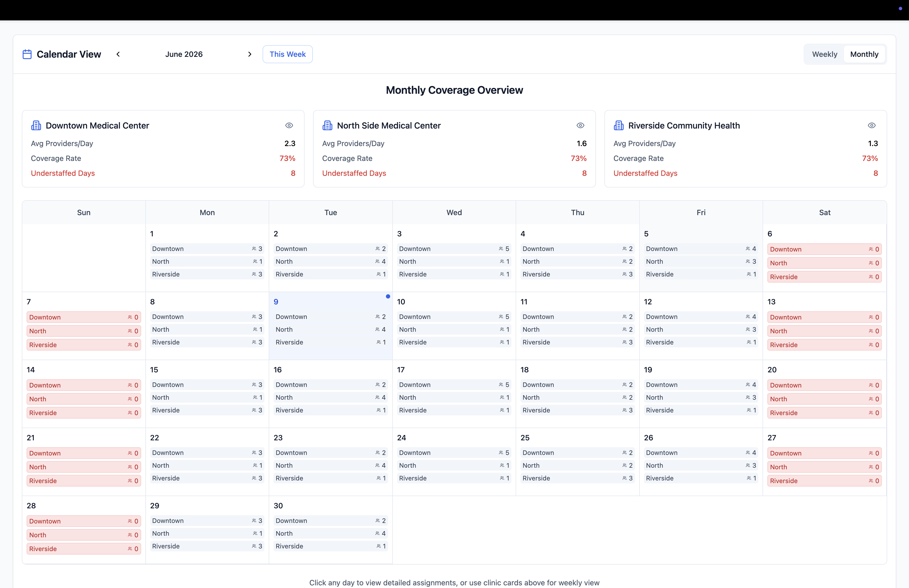Toggle the North Side Medical Center eye icon

(580, 126)
